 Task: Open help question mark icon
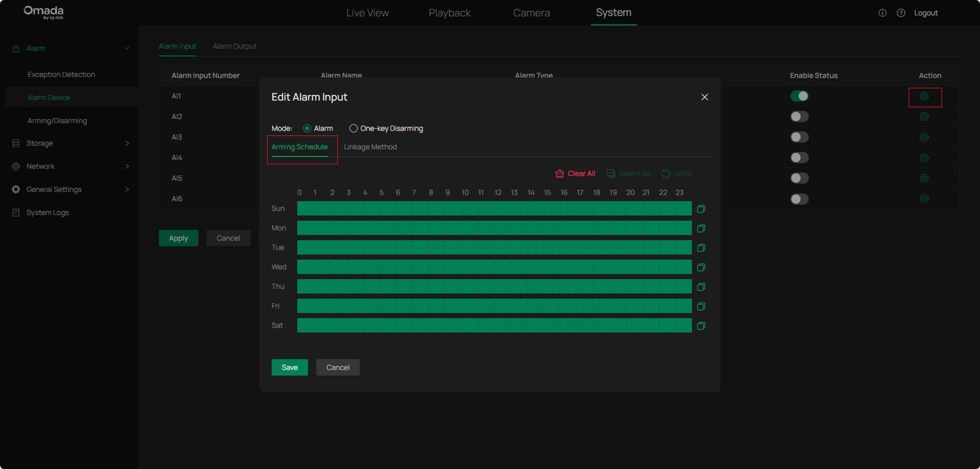pos(901,13)
